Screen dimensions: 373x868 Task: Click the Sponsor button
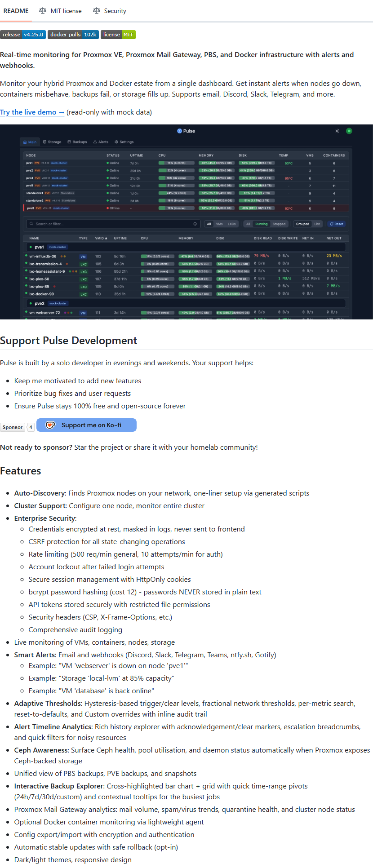[x=13, y=427]
